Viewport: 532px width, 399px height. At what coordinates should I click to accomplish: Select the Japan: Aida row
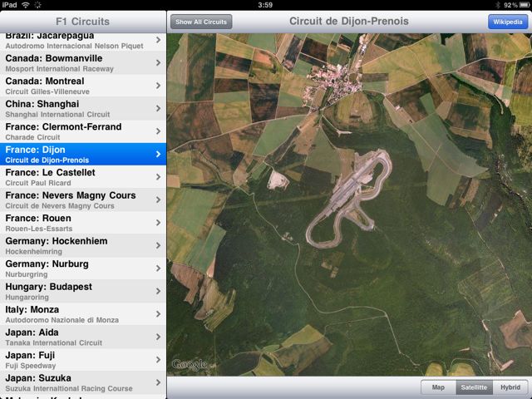[83, 337]
